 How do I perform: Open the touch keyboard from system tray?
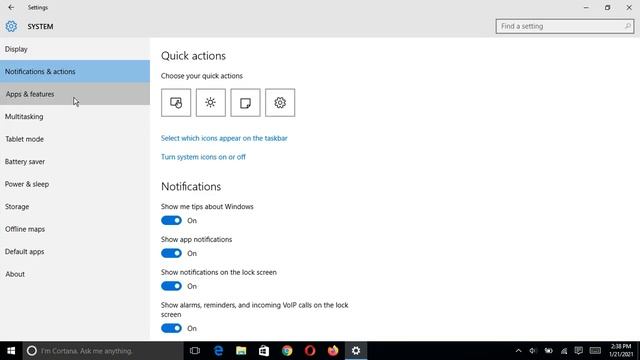(595, 351)
